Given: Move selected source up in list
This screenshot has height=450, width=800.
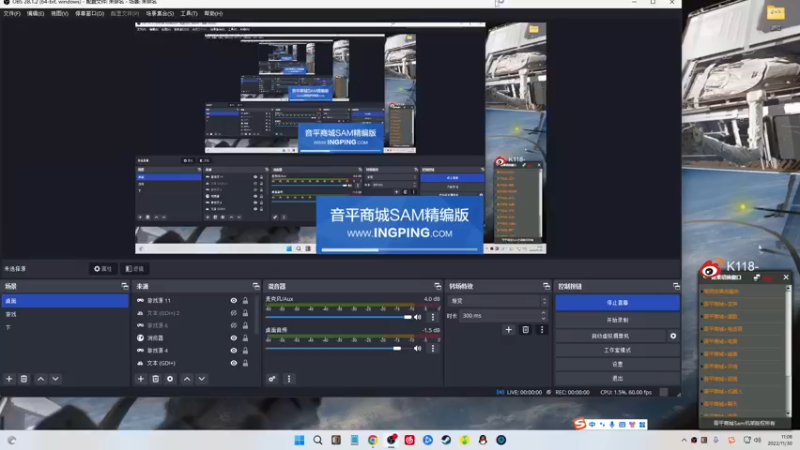Looking at the screenshot, I should (187, 379).
